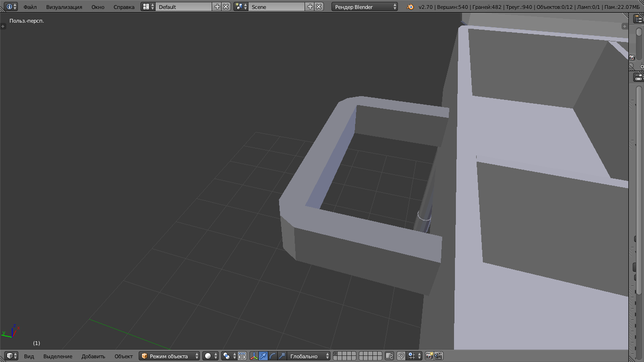Open the Файл menu
This screenshot has width=644, height=362.
[30, 7]
